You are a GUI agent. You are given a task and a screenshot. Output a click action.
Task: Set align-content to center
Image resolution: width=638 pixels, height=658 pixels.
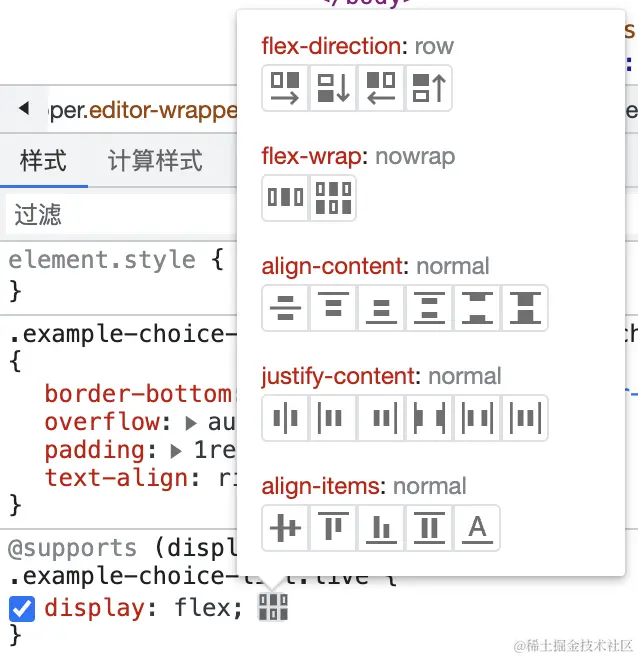(x=285, y=308)
